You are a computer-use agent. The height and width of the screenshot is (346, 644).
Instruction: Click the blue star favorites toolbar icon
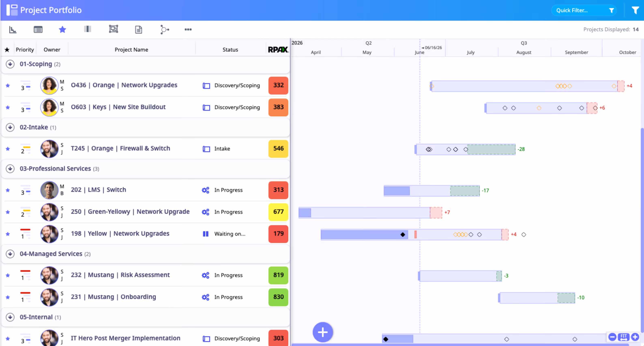(62, 29)
